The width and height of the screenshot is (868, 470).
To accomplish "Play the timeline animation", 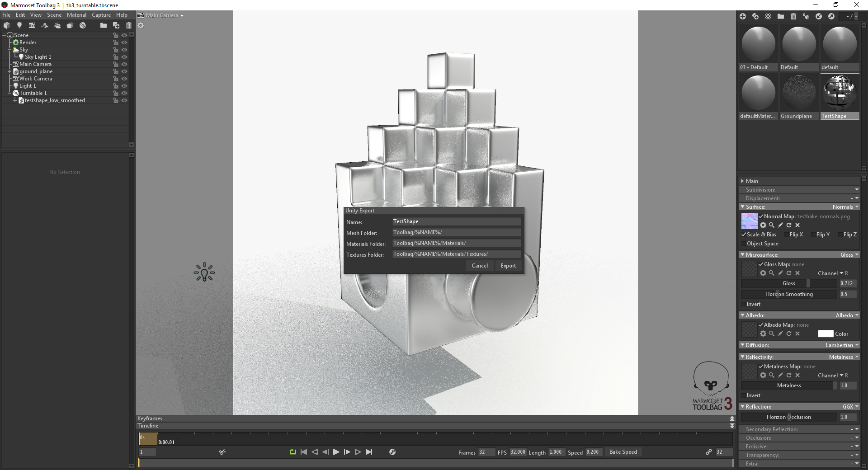I will 336,452.
